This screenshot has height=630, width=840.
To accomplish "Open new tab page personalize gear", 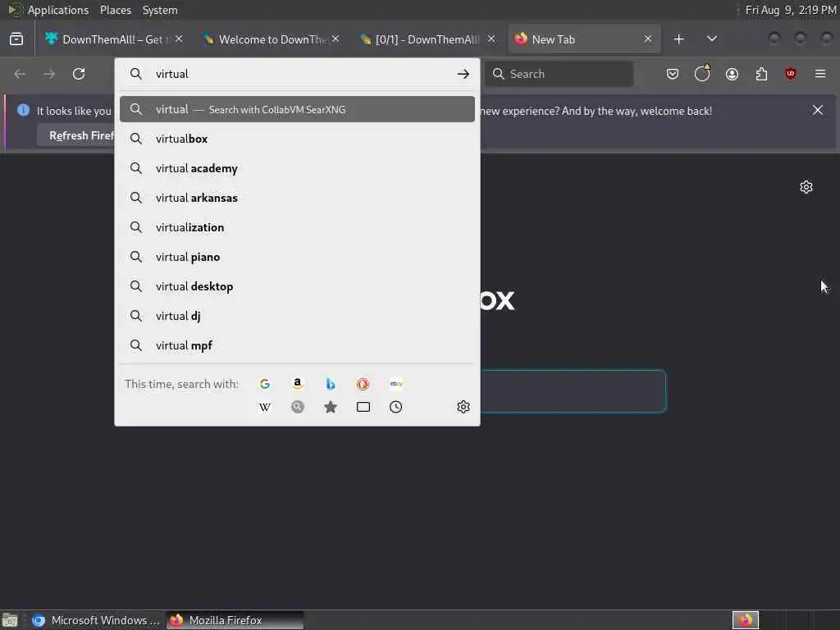I will (806, 187).
